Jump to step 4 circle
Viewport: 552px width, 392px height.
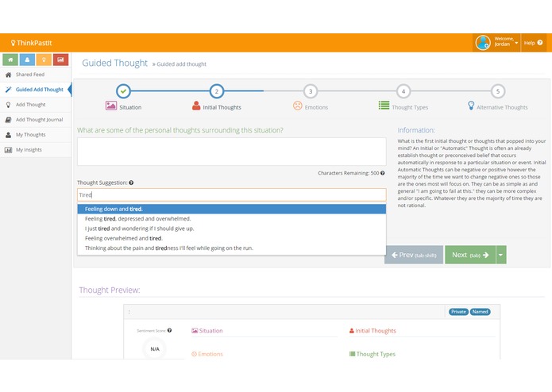coord(403,91)
